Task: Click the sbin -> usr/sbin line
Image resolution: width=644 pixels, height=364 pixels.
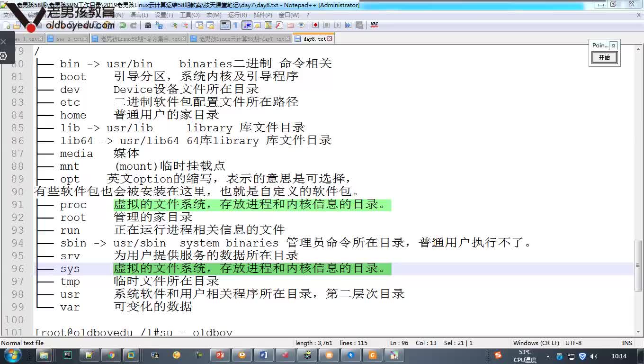Action: point(284,243)
